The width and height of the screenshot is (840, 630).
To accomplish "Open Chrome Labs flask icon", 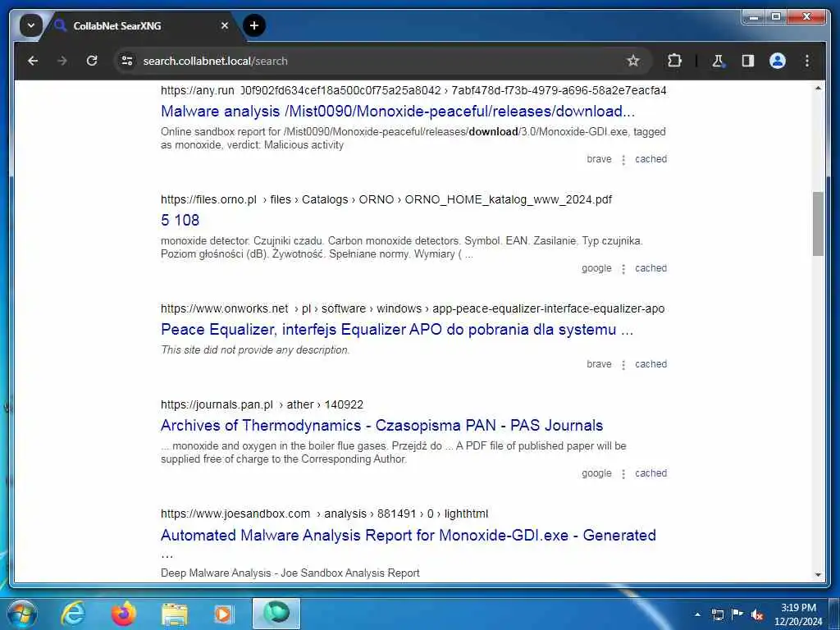I will click(x=719, y=61).
